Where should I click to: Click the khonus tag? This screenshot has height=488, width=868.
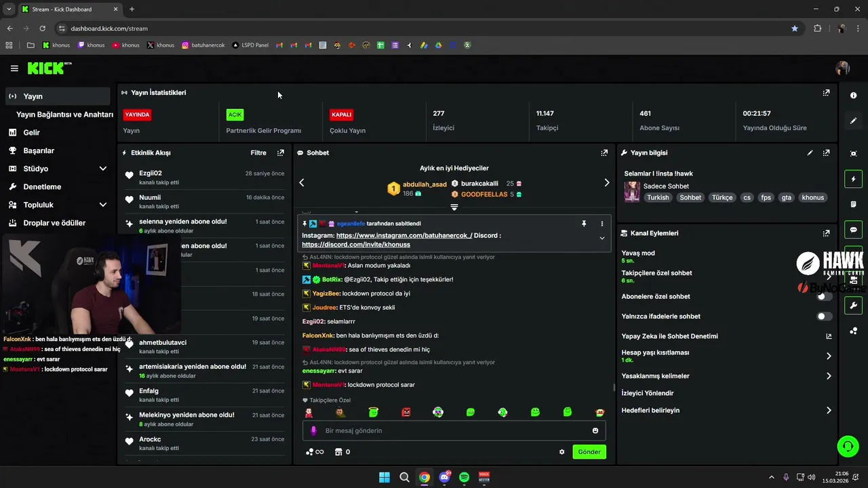812,198
